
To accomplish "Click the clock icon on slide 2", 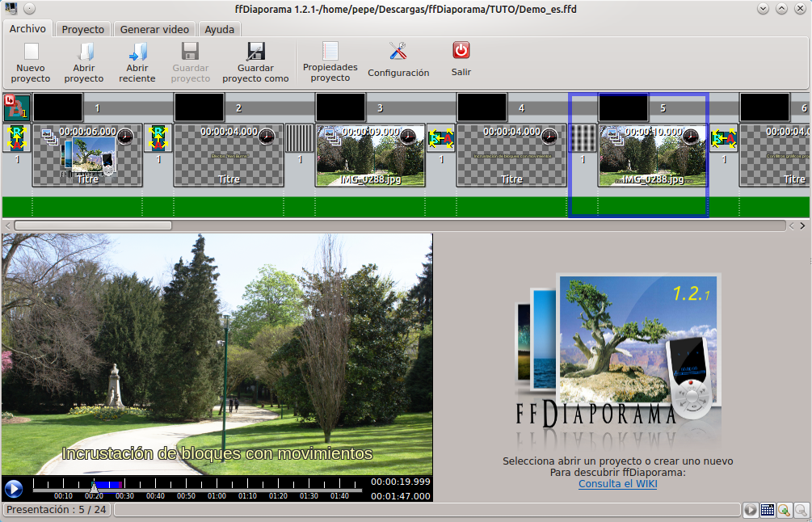I will coord(267,137).
